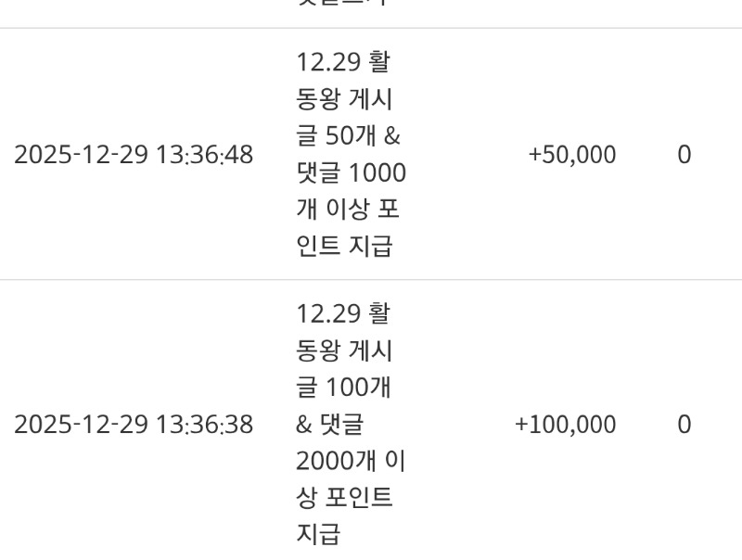
Task: Click the 13:36:48 timestamp cell
Action: point(134,155)
